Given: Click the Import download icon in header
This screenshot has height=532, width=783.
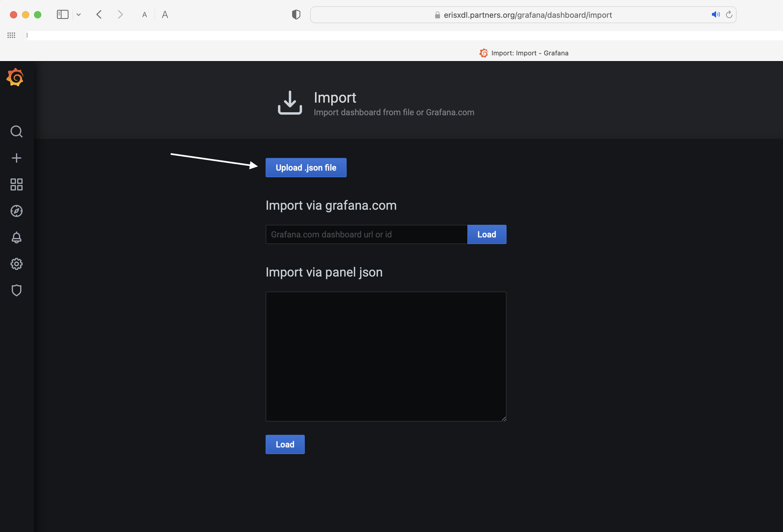Looking at the screenshot, I should point(290,103).
